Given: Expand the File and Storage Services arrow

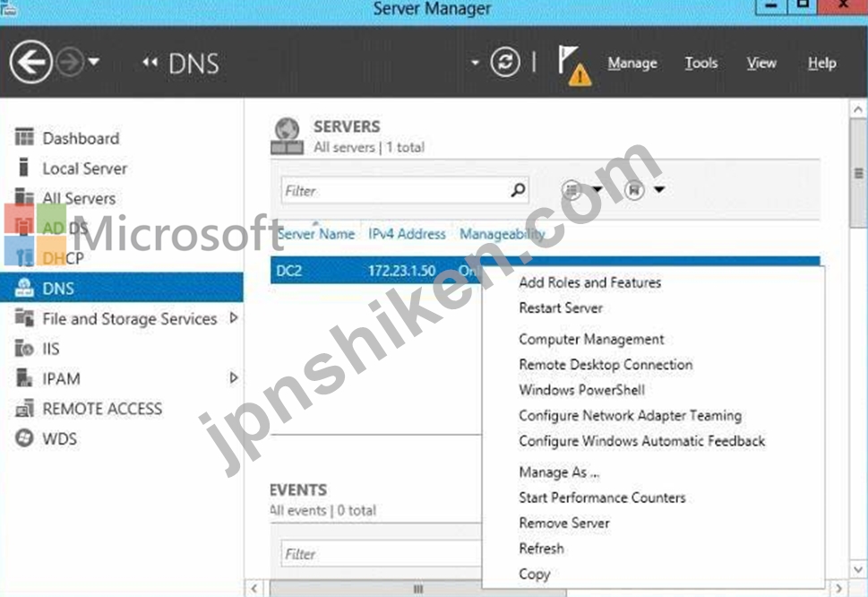Looking at the screenshot, I should (234, 318).
